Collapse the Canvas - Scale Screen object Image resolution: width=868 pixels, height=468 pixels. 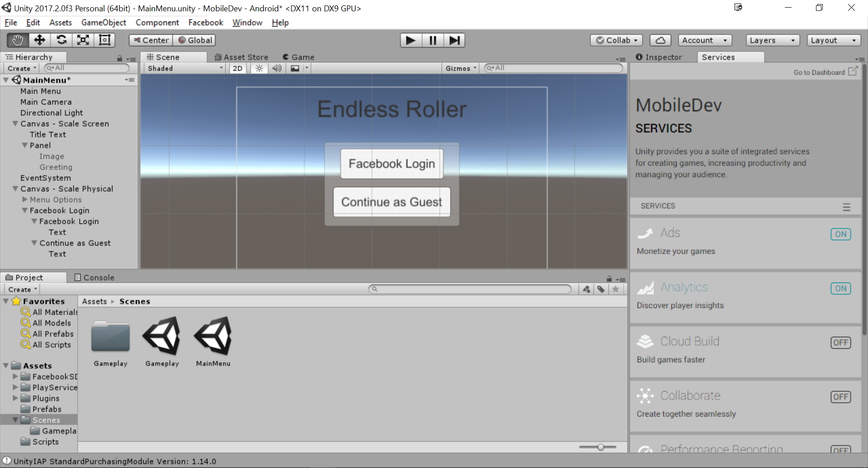[15, 123]
